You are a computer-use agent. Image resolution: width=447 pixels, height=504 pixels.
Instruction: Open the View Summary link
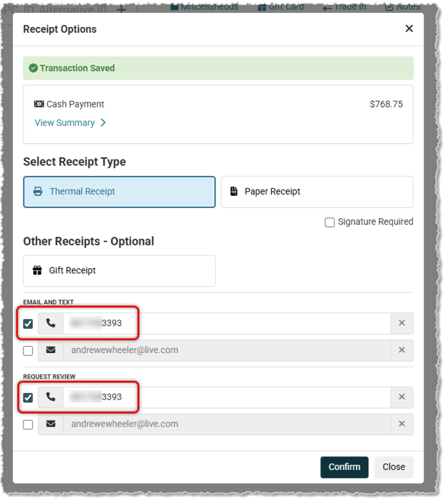coord(65,122)
